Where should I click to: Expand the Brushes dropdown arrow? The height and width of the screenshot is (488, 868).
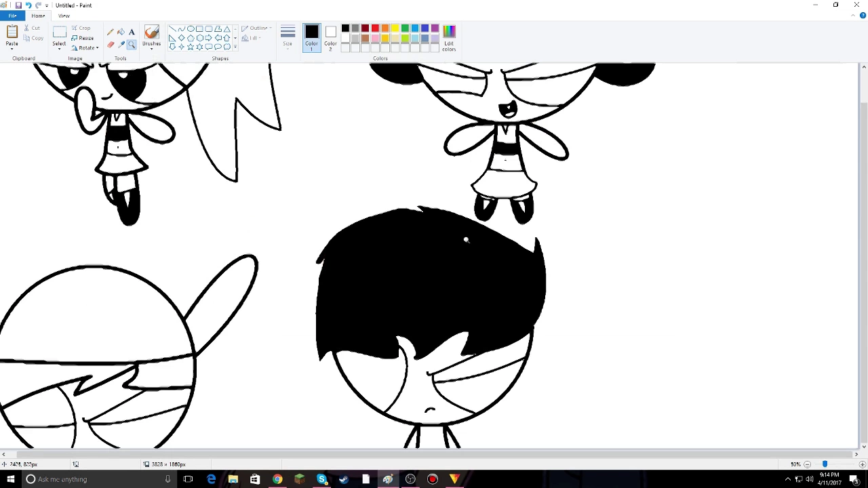[x=151, y=48]
